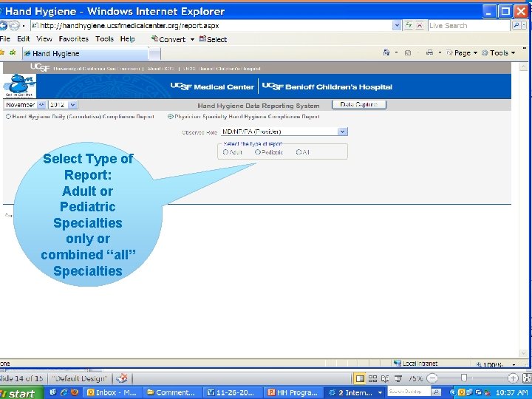Click the Data Capture button
This screenshot has height=399, width=532.
coord(359,104)
